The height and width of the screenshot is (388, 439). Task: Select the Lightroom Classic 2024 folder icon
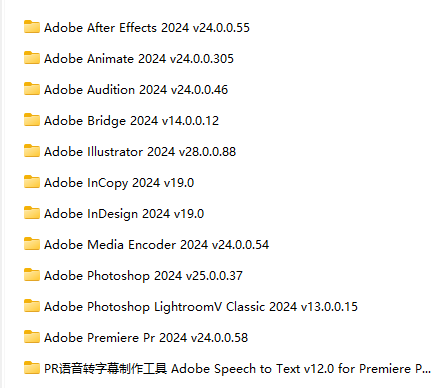32,306
